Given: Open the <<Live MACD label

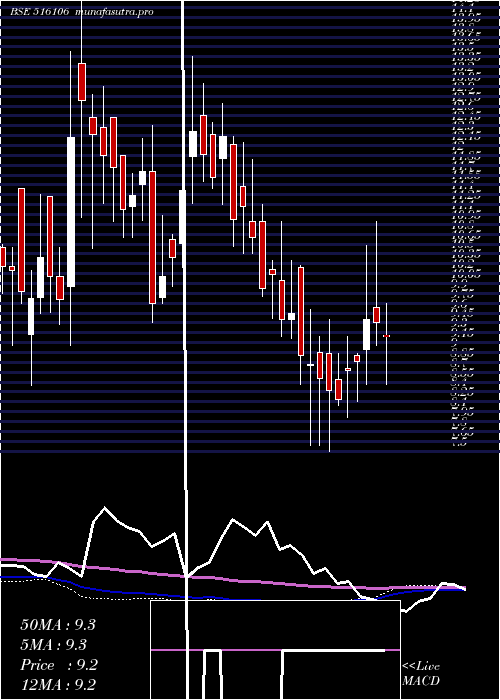Looking at the screenshot, I should point(421,674).
